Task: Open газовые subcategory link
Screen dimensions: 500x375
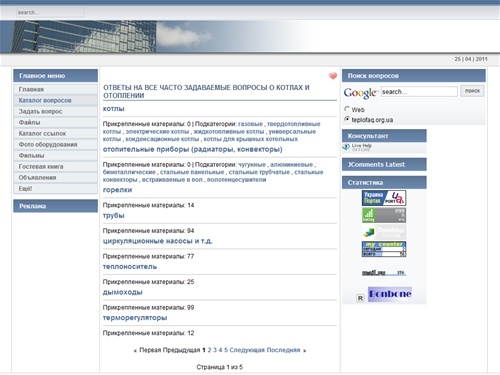Action: [x=250, y=124]
